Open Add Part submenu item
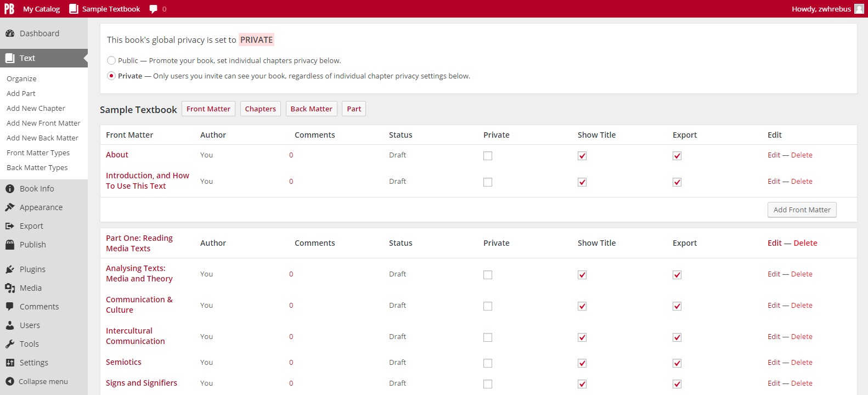The width and height of the screenshot is (868, 395). pyautogui.click(x=21, y=94)
